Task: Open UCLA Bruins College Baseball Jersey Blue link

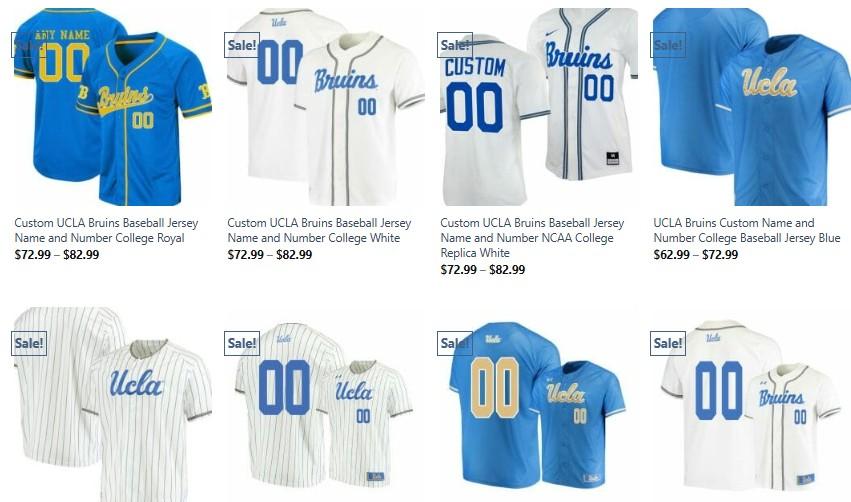Action: click(x=747, y=230)
